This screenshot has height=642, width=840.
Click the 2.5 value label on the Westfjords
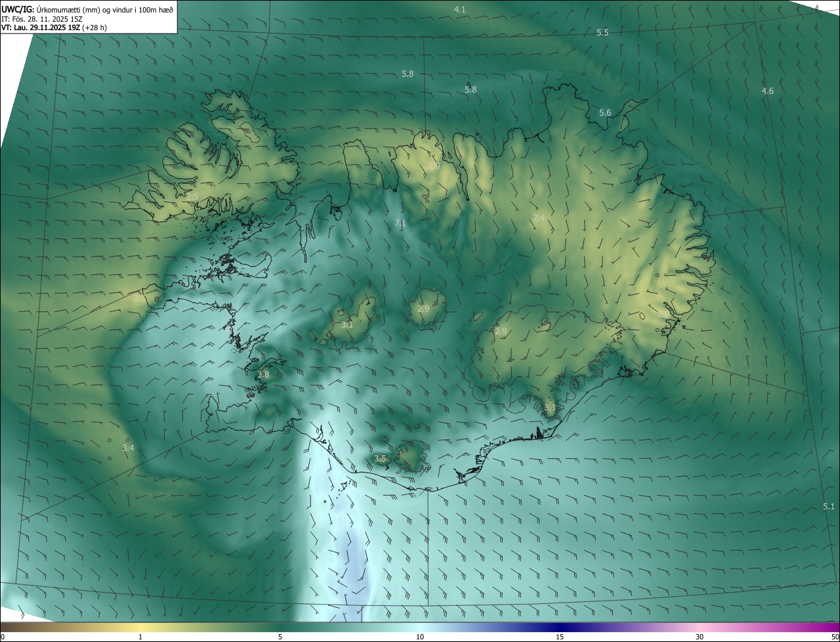tap(192, 196)
